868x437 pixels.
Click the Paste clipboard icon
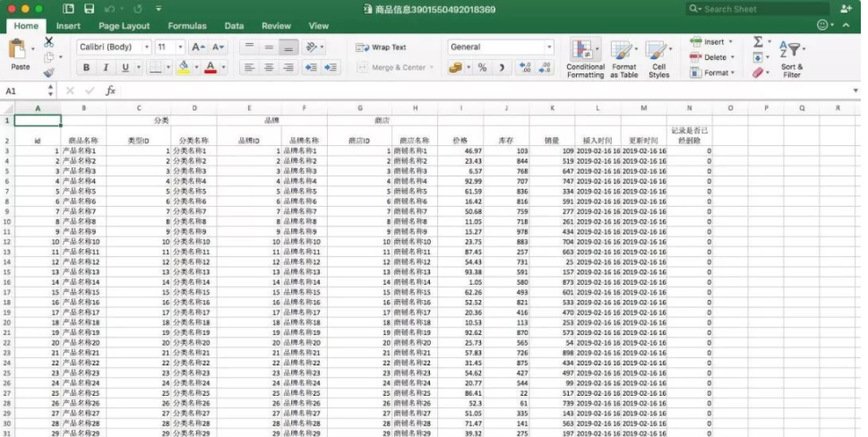(x=18, y=50)
